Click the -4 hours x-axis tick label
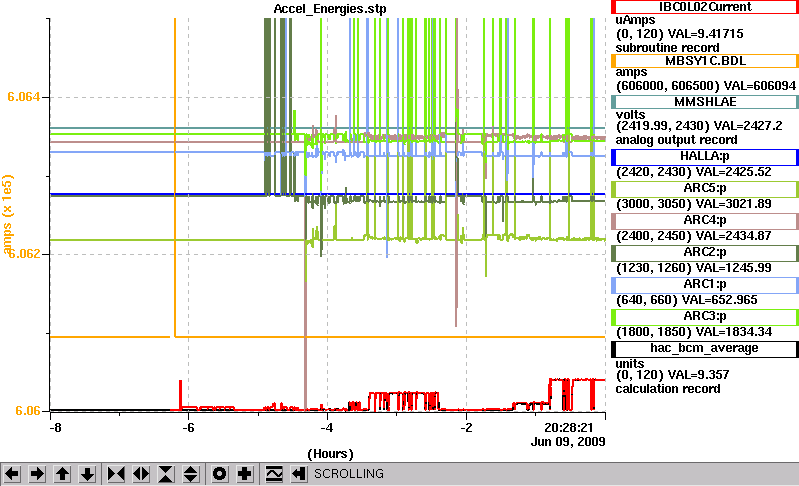The height and width of the screenshot is (486, 799). [327, 428]
